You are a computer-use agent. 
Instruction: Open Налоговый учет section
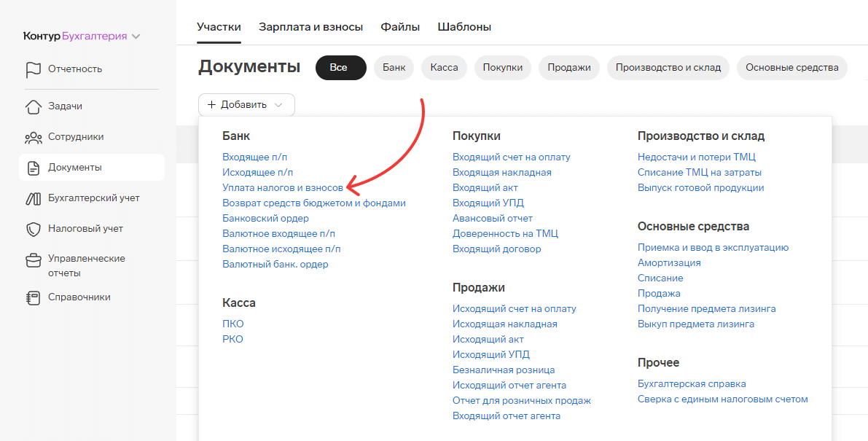pyautogui.click(x=86, y=229)
